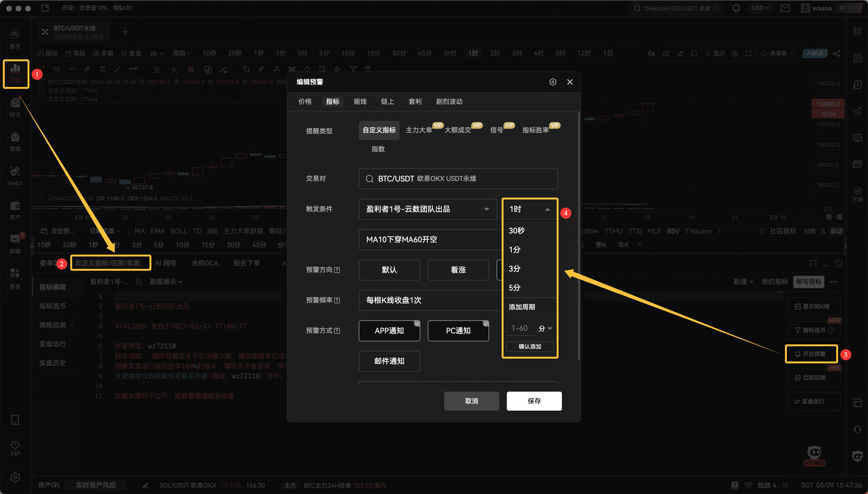Viewport: 868px width, 494px height.
Task: Click the trash delete icon in drawing toolbar
Action: (x=368, y=69)
